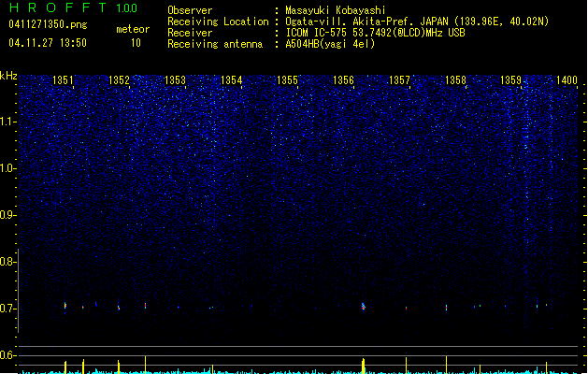Image resolution: width=588 pixels, height=374 pixels.
Task: Select the file name 0411271350.png
Action: pos(48,24)
